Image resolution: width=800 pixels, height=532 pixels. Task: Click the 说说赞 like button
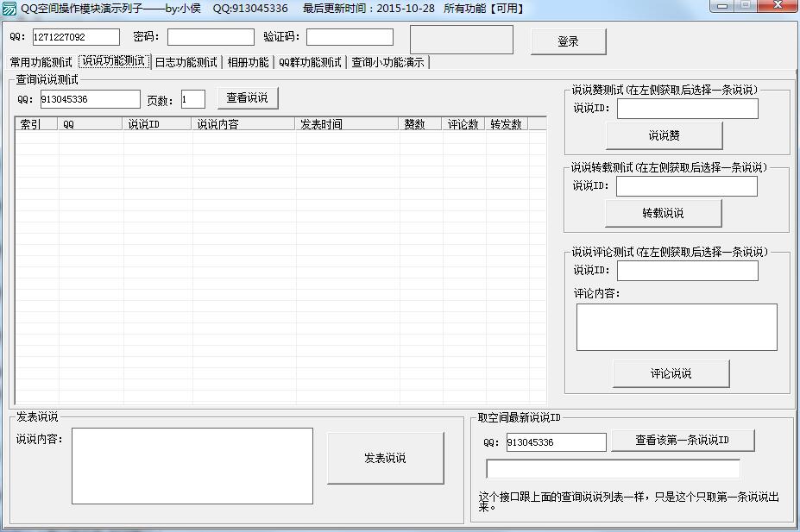(x=665, y=135)
